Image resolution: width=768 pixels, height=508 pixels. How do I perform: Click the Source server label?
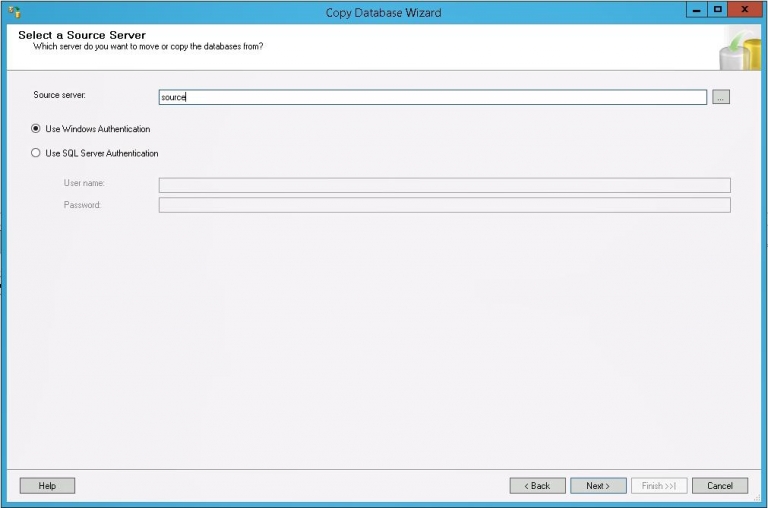click(60, 94)
